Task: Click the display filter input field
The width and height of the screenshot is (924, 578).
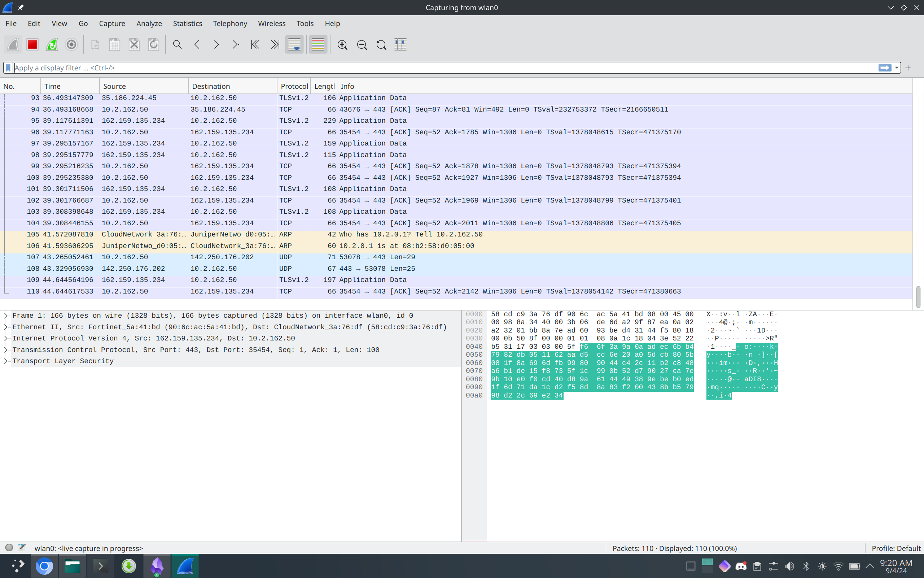Action: pos(443,68)
